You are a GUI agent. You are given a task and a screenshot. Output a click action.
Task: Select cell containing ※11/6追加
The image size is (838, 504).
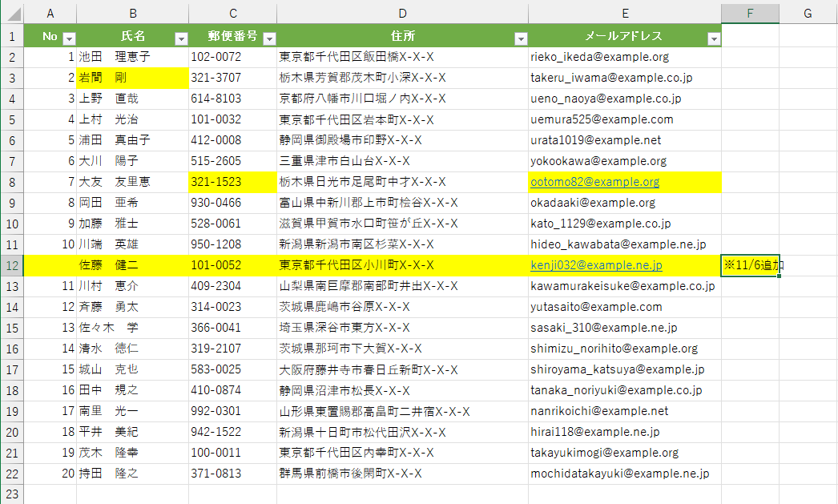pos(750,266)
